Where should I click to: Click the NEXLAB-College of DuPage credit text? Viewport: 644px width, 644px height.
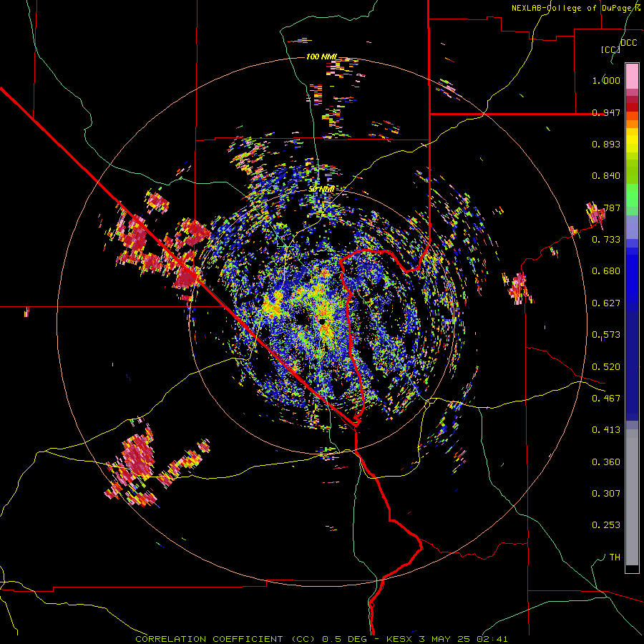(x=576, y=8)
